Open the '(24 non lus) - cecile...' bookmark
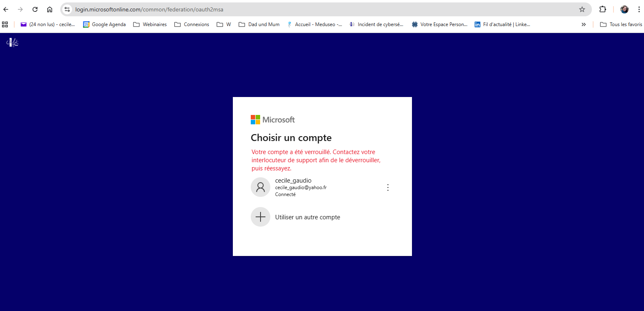This screenshot has height=311, width=644. pyautogui.click(x=48, y=24)
